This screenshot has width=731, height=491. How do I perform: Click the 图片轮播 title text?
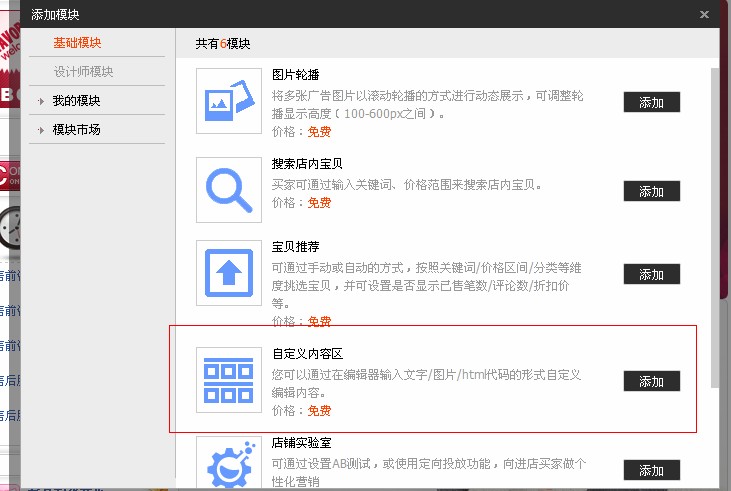click(x=296, y=75)
